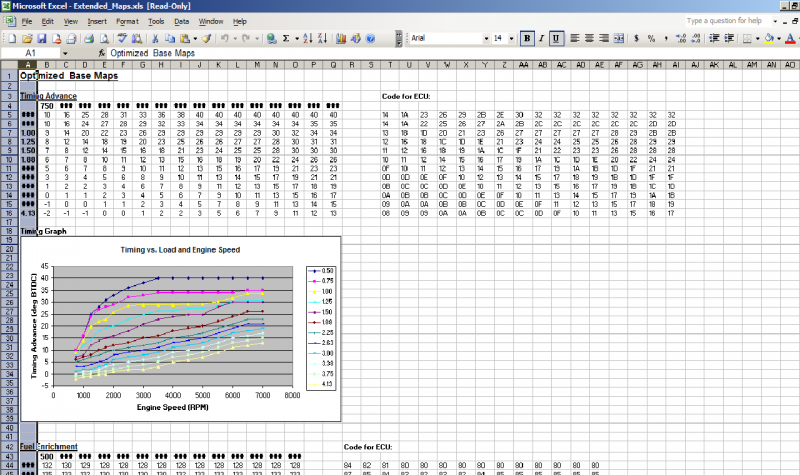800x475 pixels.
Task: Click the Decrease Indent icon
Action: (714, 38)
